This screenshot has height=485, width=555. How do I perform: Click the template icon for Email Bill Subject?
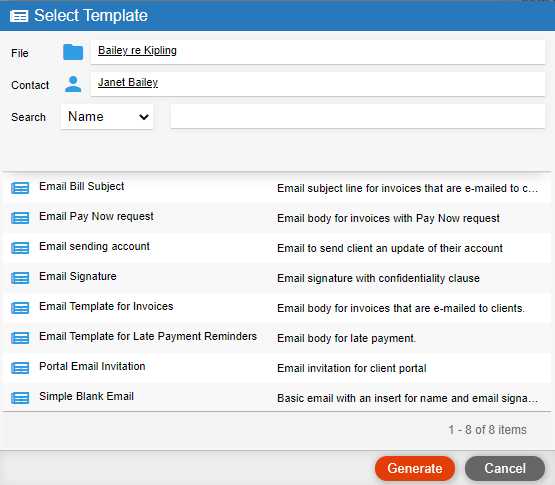[x=20, y=188]
